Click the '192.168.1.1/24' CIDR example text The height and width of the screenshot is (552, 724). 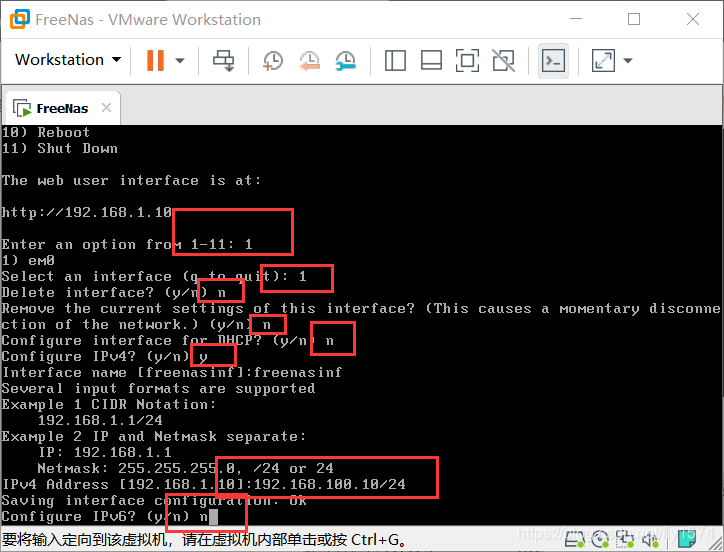coord(100,420)
